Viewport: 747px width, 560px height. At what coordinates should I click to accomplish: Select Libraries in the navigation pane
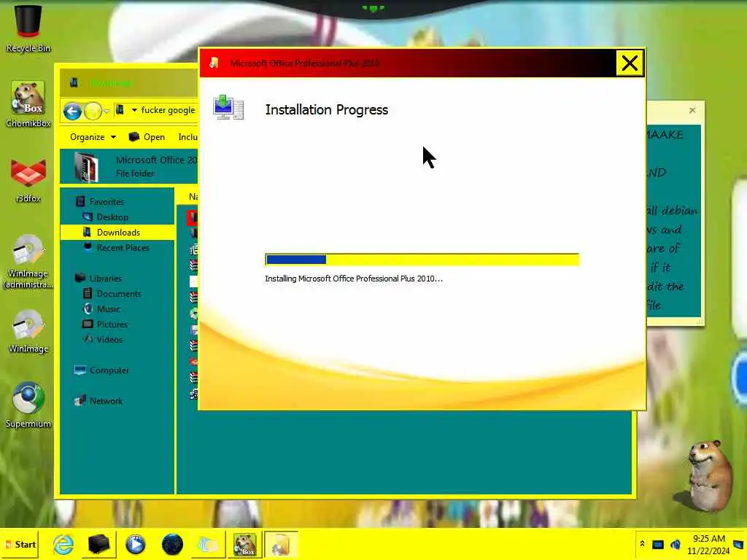click(98, 278)
